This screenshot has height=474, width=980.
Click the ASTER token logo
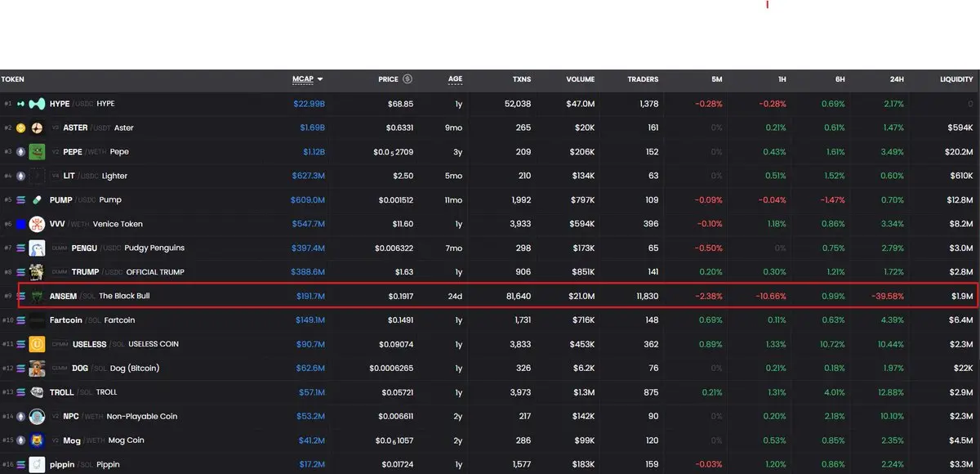pyautogui.click(x=37, y=127)
